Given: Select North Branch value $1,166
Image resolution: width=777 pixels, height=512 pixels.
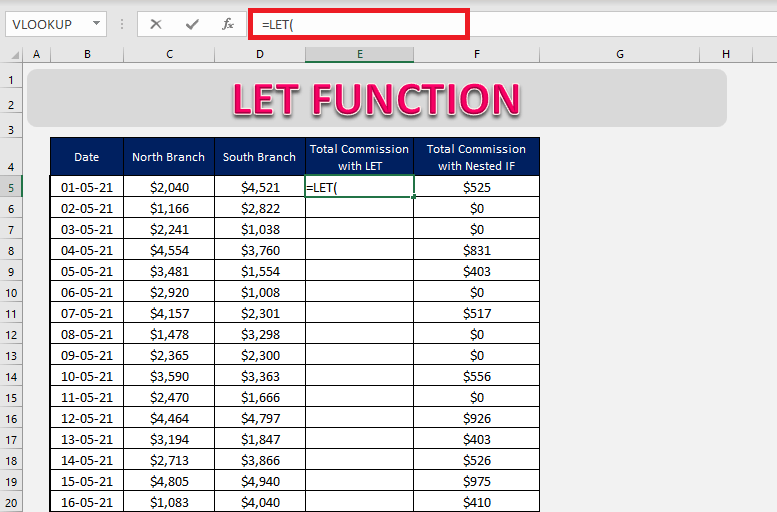Looking at the screenshot, I should pyautogui.click(x=169, y=208).
